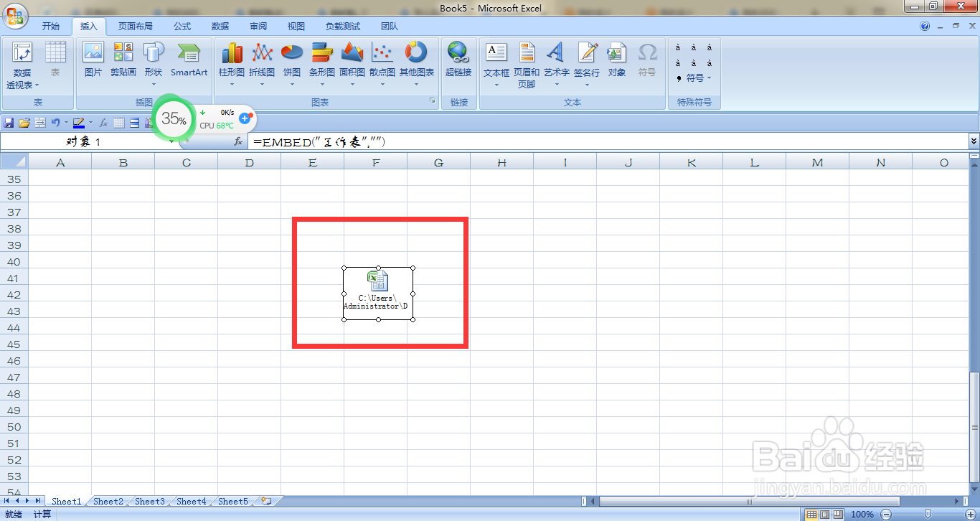Select column H header
Viewport: 980px width, 521px height.
click(502, 163)
